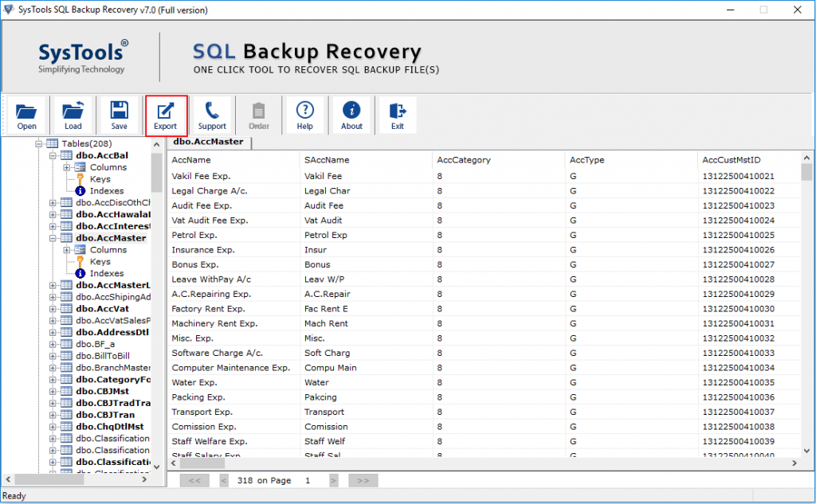Click table icon next to dbo.AccVat
Viewport: 816px width, 504px height.
[67, 308]
